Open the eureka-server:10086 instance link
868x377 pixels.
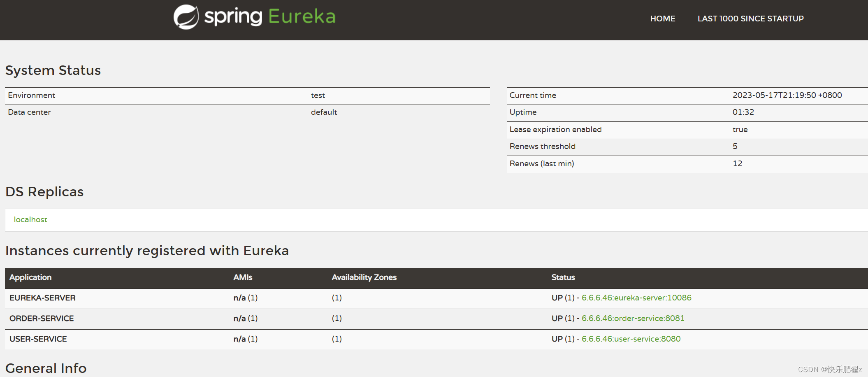[636, 298]
